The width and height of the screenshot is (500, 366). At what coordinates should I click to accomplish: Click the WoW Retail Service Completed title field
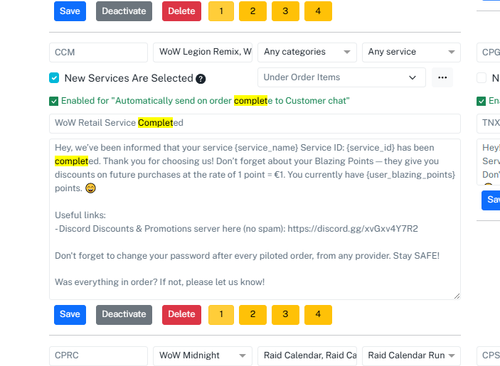(x=255, y=123)
